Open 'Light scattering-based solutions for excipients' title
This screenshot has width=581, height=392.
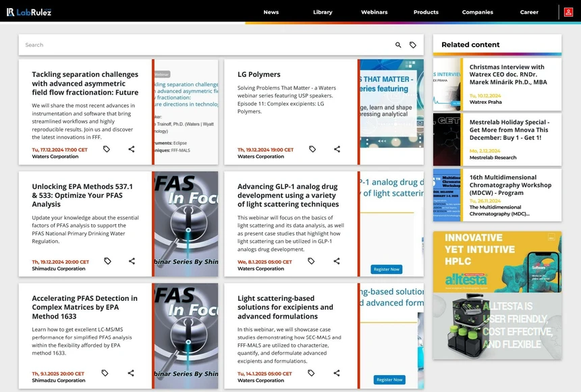tap(285, 307)
